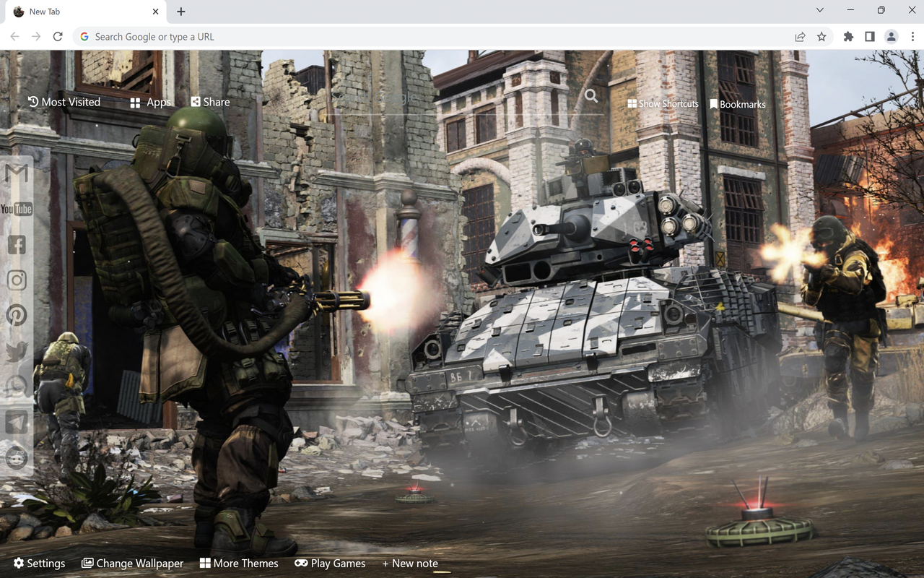The height and width of the screenshot is (578, 924).
Task: Go back using browser back arrow
Action: click(x=14, y=36)
